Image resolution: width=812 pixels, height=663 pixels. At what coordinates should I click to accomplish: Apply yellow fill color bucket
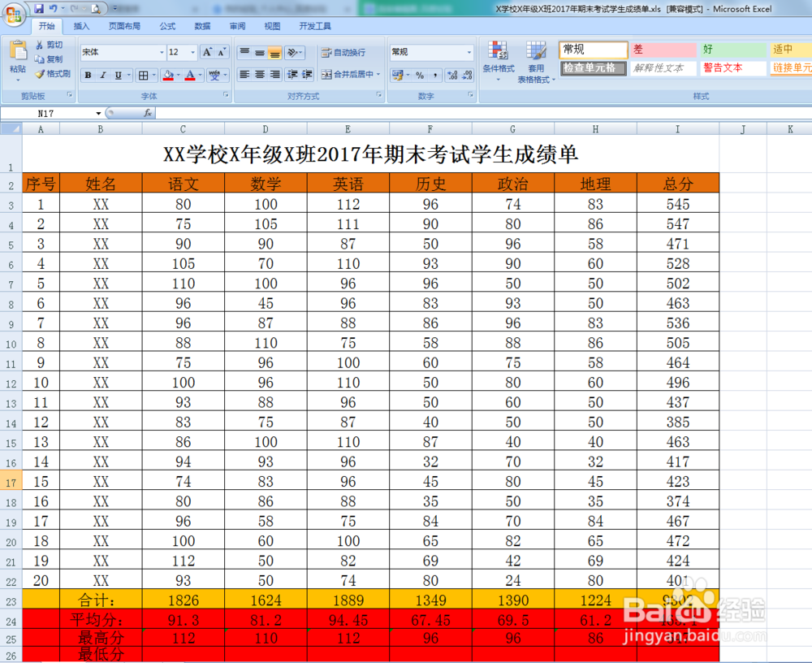[168, 76]
